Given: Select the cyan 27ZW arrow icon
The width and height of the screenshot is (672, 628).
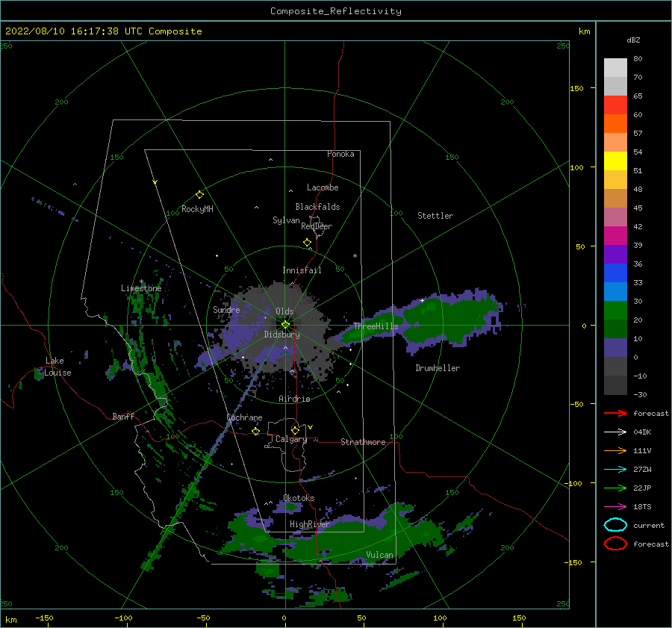Looking at the screenshot, I should pyautogui.click(x=615, y=470).
